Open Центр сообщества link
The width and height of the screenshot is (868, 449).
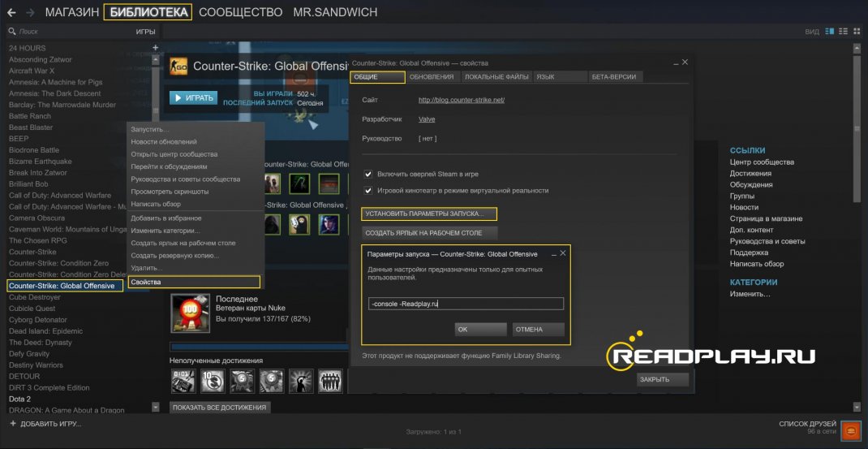(762, 162)
